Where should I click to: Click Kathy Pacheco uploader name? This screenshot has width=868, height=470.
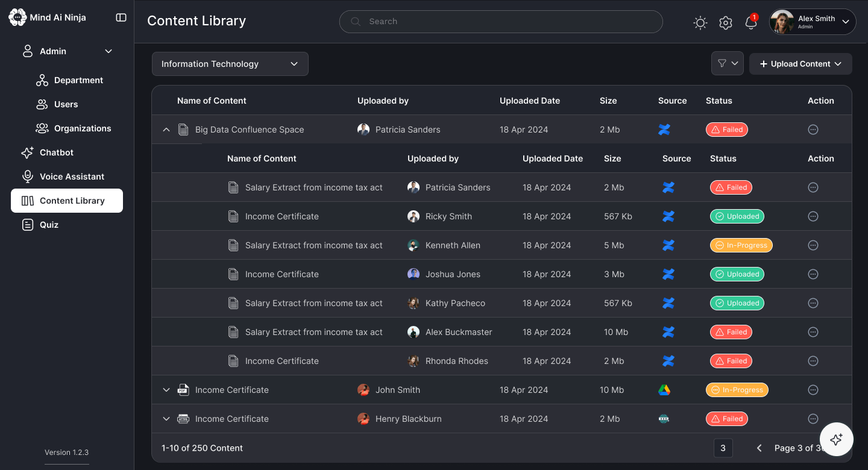[x=455, y=303]
